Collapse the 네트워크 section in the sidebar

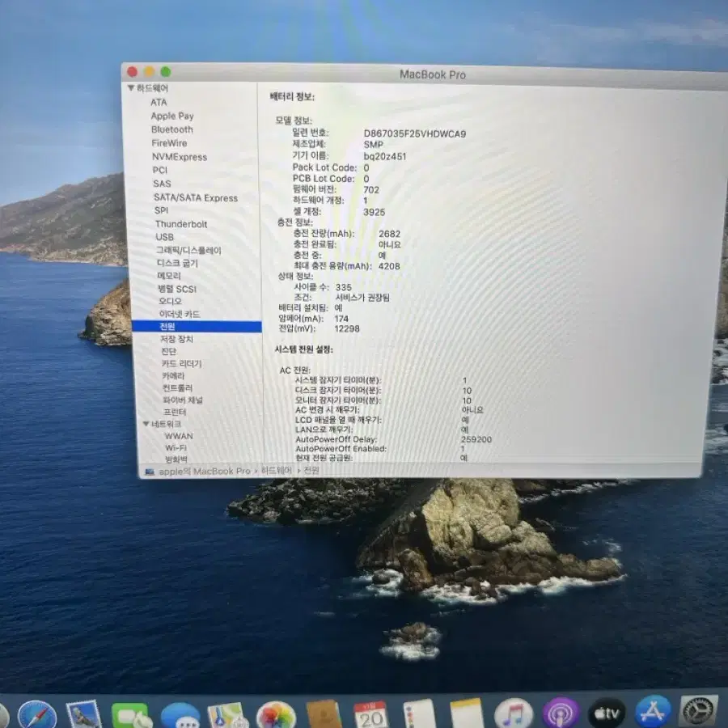pyautogui.click(x=146, y=423)
